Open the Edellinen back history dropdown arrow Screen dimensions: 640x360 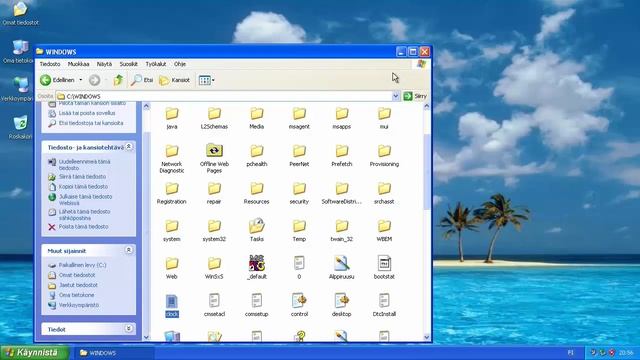point(81,80)
